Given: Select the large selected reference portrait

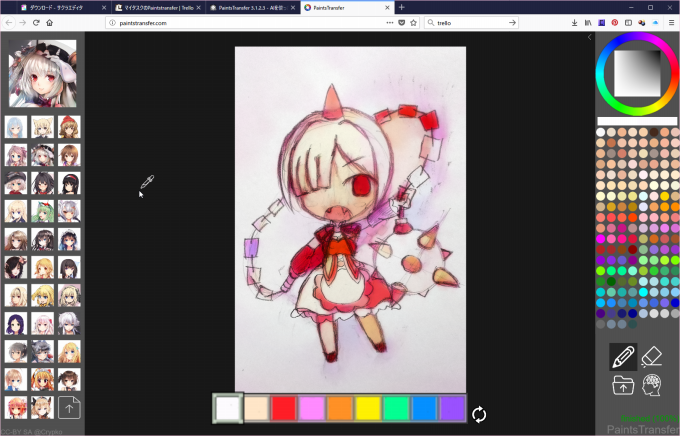Looking at the screenshot, I should coord(42,73).
